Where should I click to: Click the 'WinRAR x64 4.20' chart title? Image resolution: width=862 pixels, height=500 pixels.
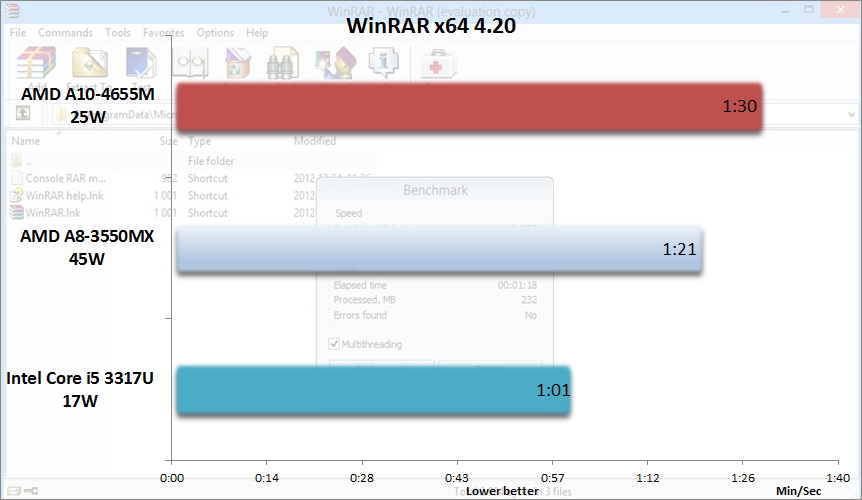pyautogui.click(x=431, y=25)
